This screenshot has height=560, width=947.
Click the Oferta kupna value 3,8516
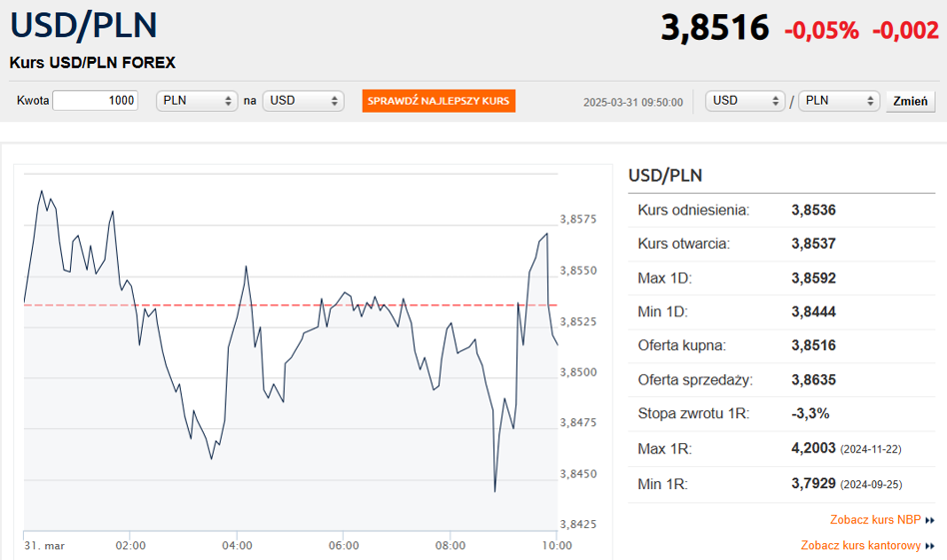coord(813,345)
